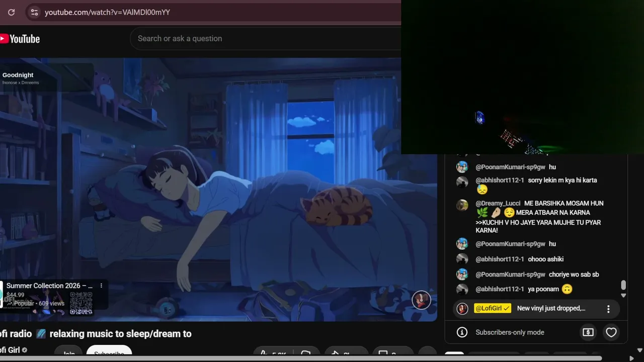Open options menu on Summer Collection card
The width and height of the screenshot is (644, 362).
tap(101, 286)
